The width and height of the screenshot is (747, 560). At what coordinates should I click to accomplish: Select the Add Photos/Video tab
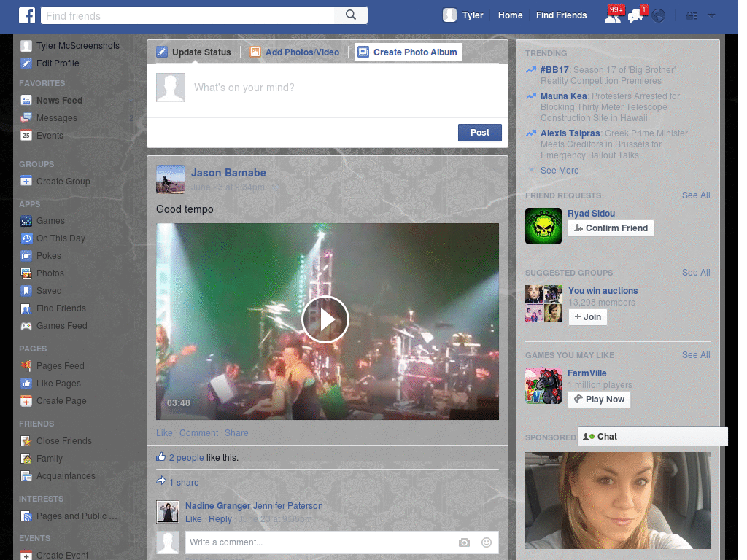point(295,52)
